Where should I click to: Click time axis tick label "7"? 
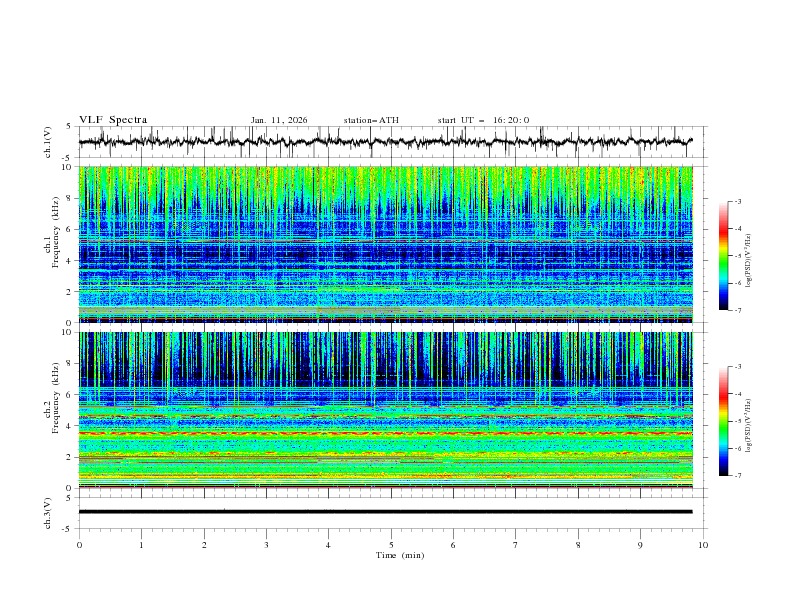pyautogui.click(x=516, y=545)
